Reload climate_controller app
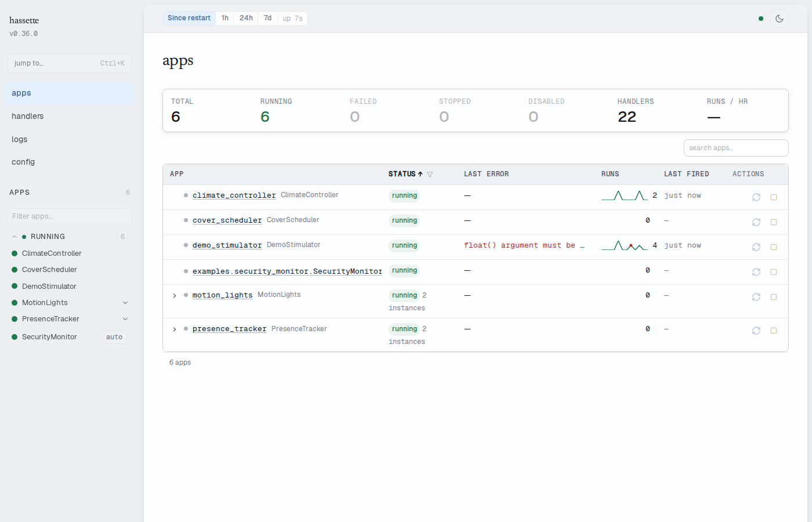 756,197
